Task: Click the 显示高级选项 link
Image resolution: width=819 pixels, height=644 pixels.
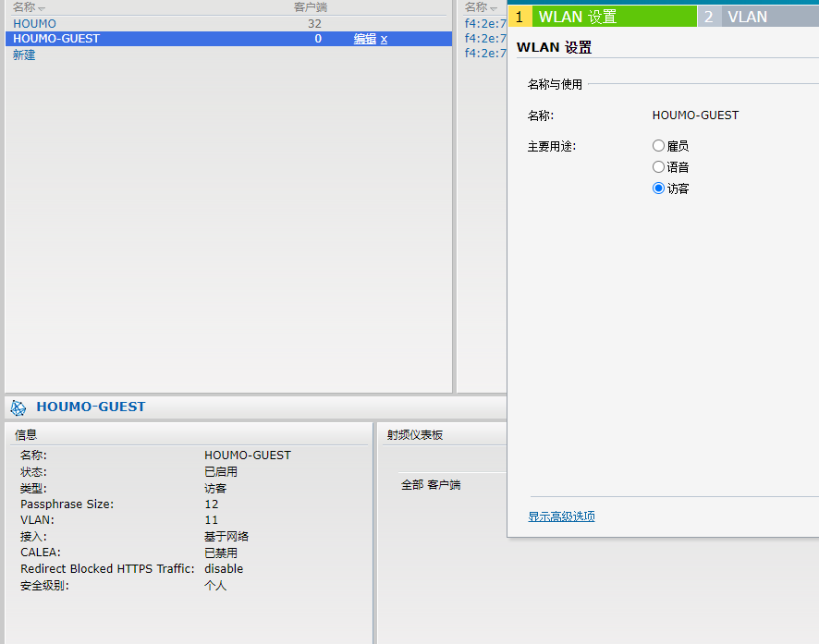Action: [x=561, y=516]
